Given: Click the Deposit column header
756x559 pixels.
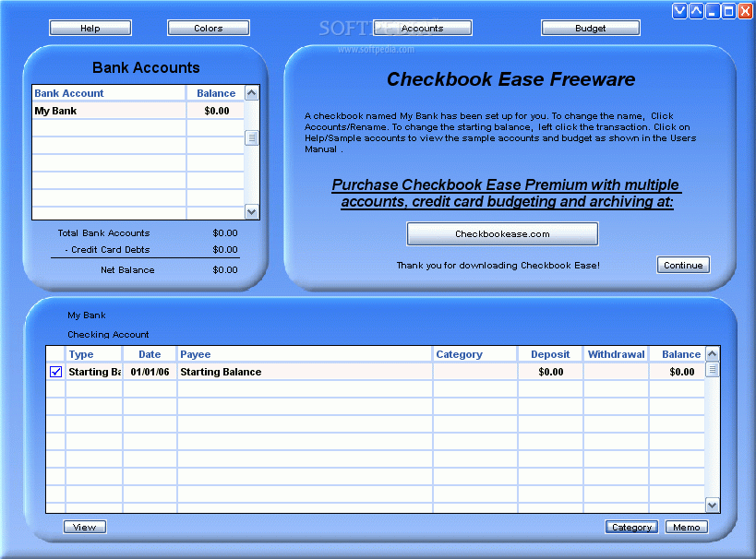Looking at the screenshot, I should 550,354.
